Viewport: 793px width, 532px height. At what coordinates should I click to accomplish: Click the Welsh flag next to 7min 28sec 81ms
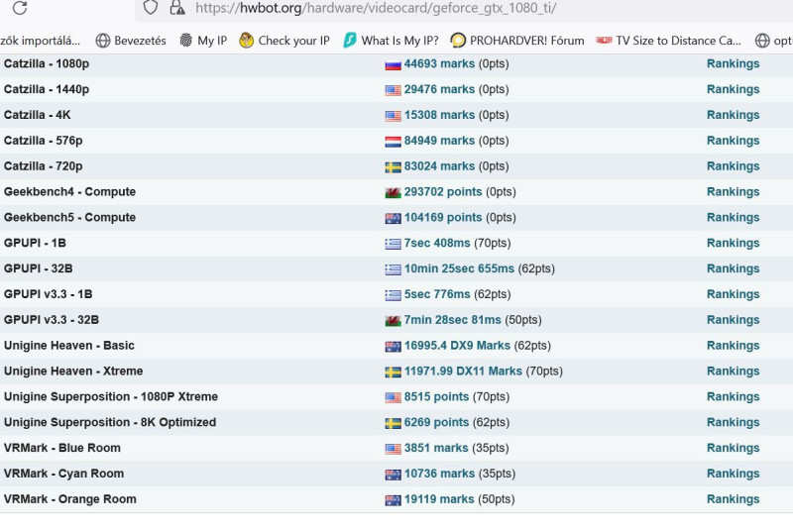pyautogui.click(x=393, y=321)
